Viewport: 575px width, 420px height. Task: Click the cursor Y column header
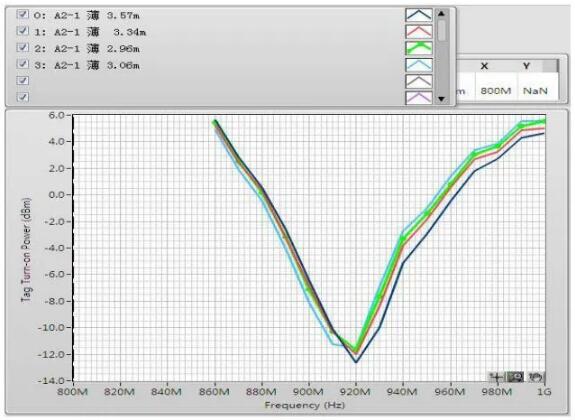coord(527,66)
